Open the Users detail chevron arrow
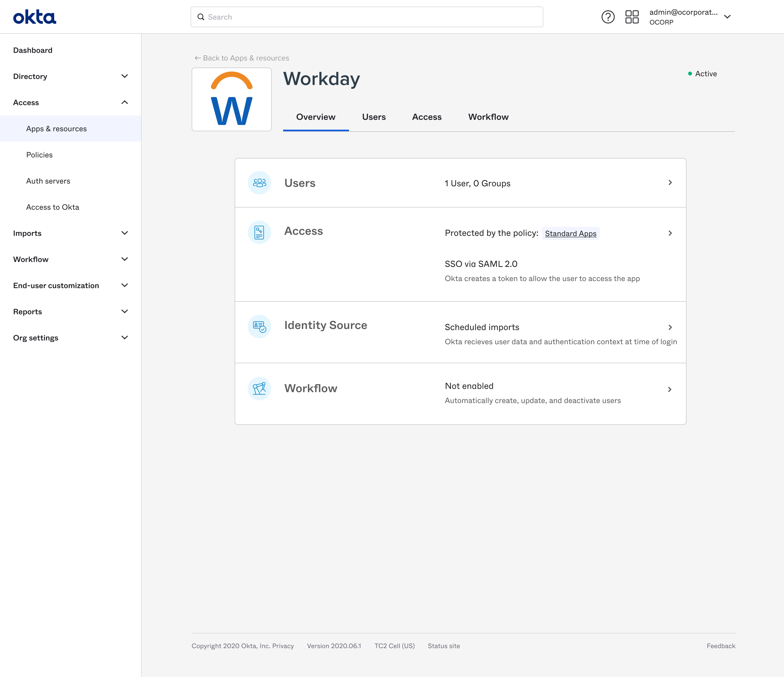This screenshot has height=677, width=784. pyautogui.click(x=670, y=182)
